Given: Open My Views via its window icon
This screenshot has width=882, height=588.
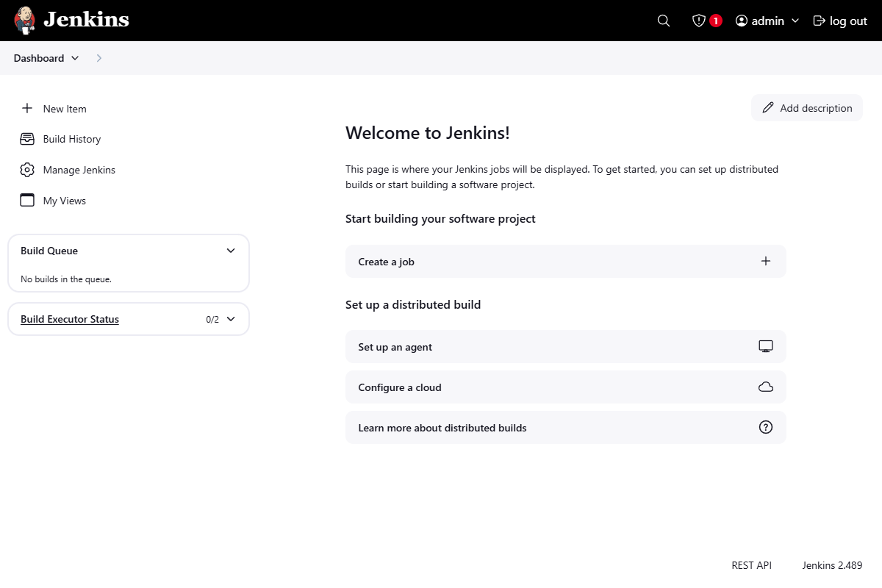Looking at the screenshot, I should [27, 200].
